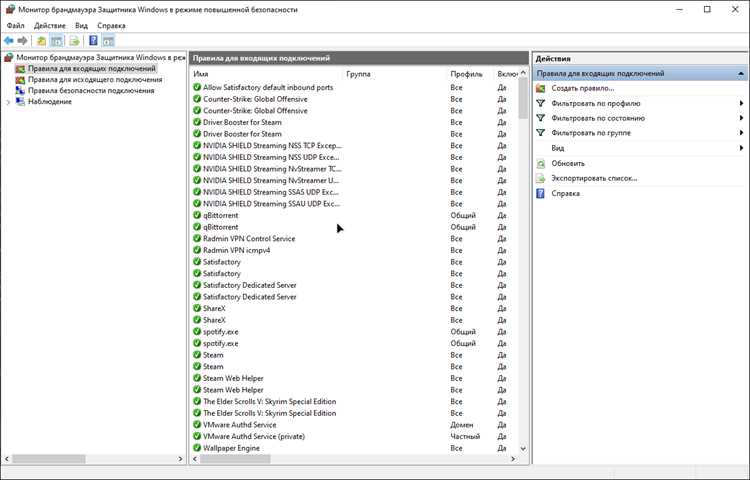
Task: Click green check icon of Allow Satisfactory rule
Action: pos(197,87)
